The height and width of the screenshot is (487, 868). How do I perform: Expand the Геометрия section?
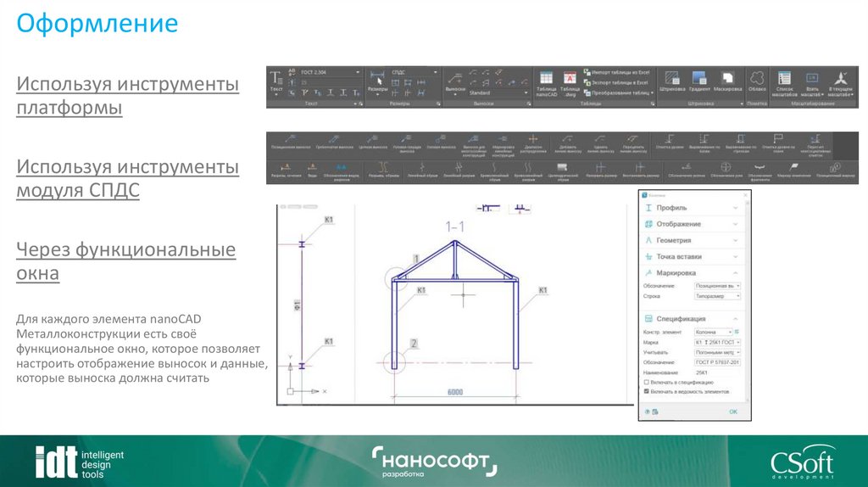(692, 240)
